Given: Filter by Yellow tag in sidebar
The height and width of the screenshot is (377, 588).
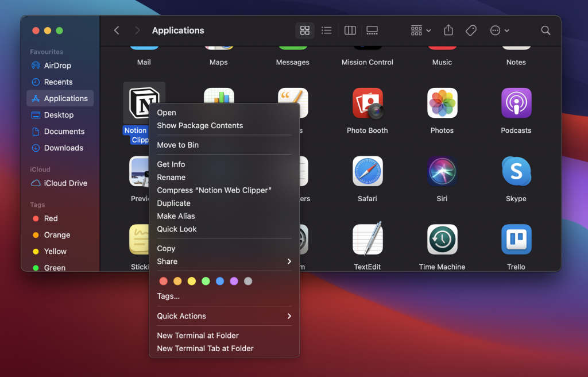Looking at the screenshot, I should 60,252.
